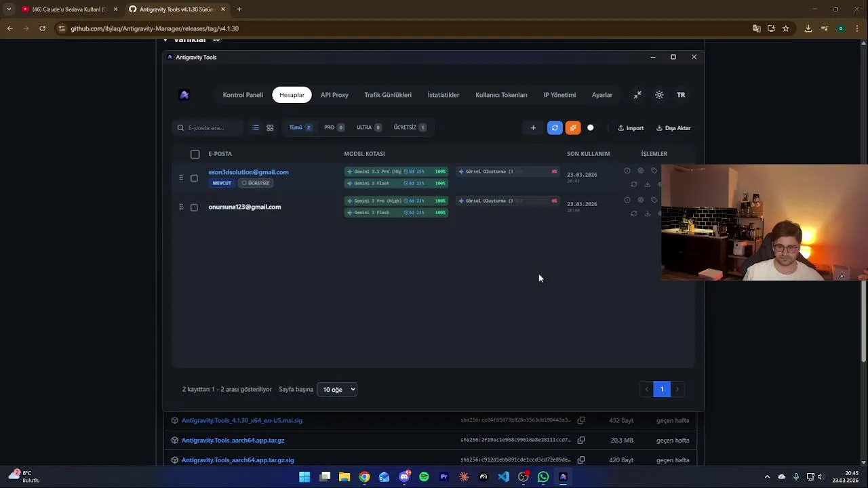Viewport: 868px width, 488px height.
Task: Grab drag handle of onursuna123 row
Action: 180,207
